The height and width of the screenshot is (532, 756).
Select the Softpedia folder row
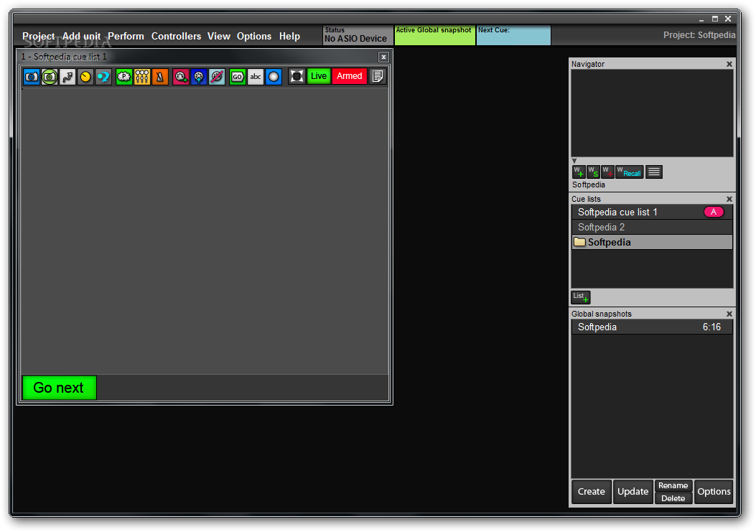652,242
